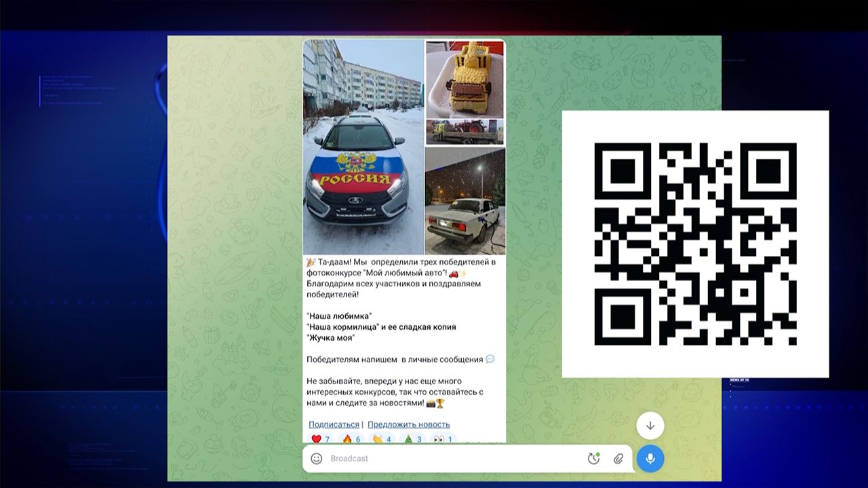Add fire reaction with count 6
868x488 pixels.
tap(351, 438)
